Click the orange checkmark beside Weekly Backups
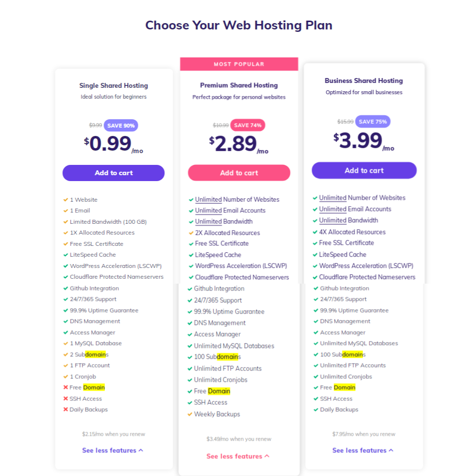The width and height of the screenshot is (470, 476). (190, 414)
